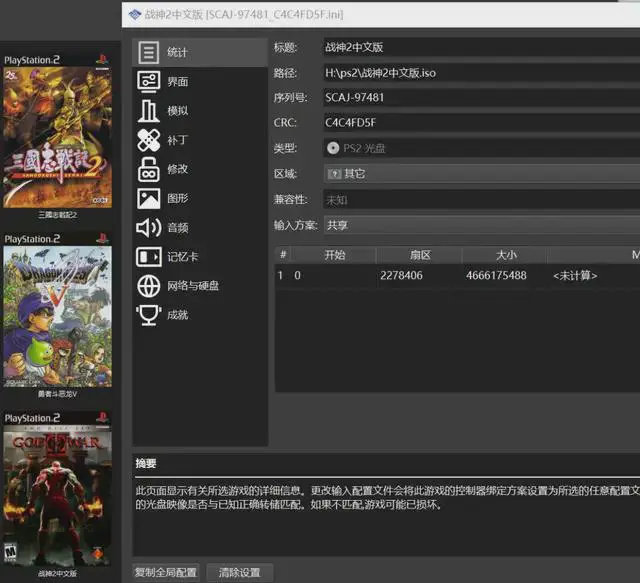Select the 三國志戰記2 game cover
This screenshot has width=640, height=583.
(57, 137)
